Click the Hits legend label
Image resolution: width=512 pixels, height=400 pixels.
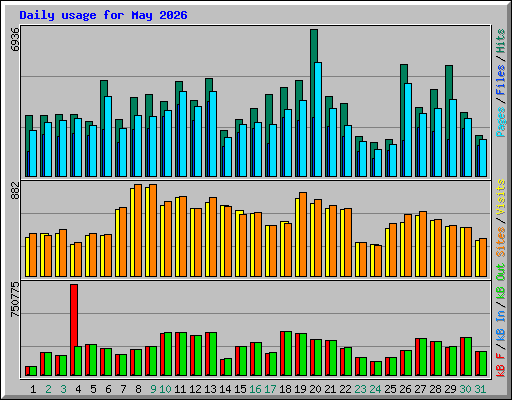[501, 42]
